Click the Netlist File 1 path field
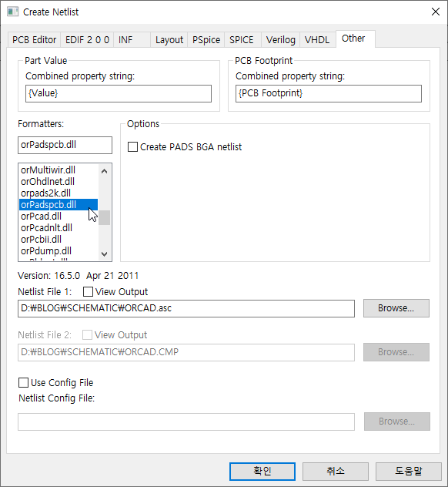Viewport: 448px width, 487px height. click(186, 308)
